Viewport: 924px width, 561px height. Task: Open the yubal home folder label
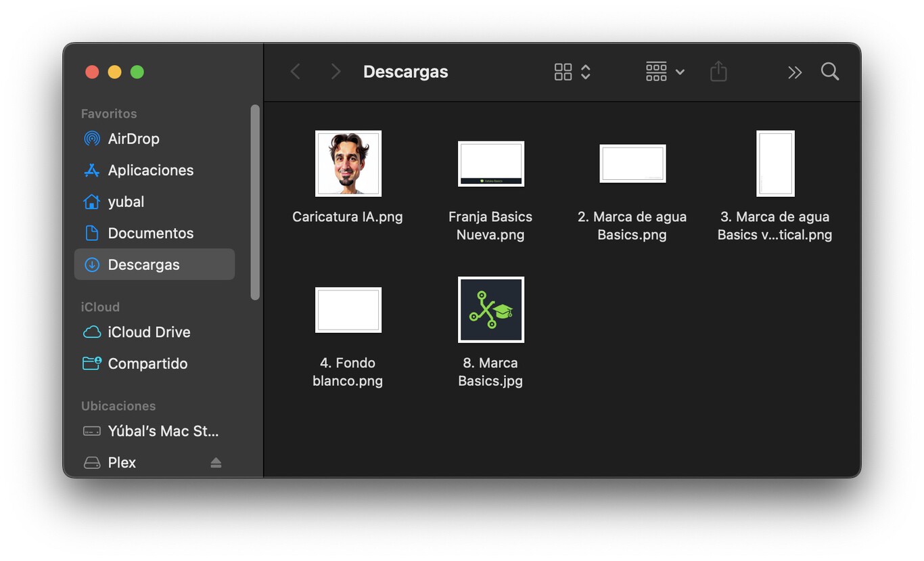(x=126, y=202)
